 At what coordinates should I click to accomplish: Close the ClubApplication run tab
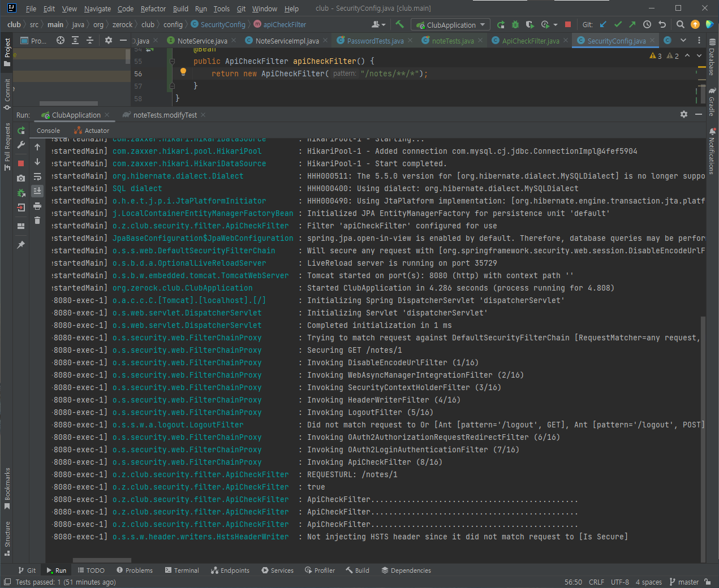(x=107, y=115)
